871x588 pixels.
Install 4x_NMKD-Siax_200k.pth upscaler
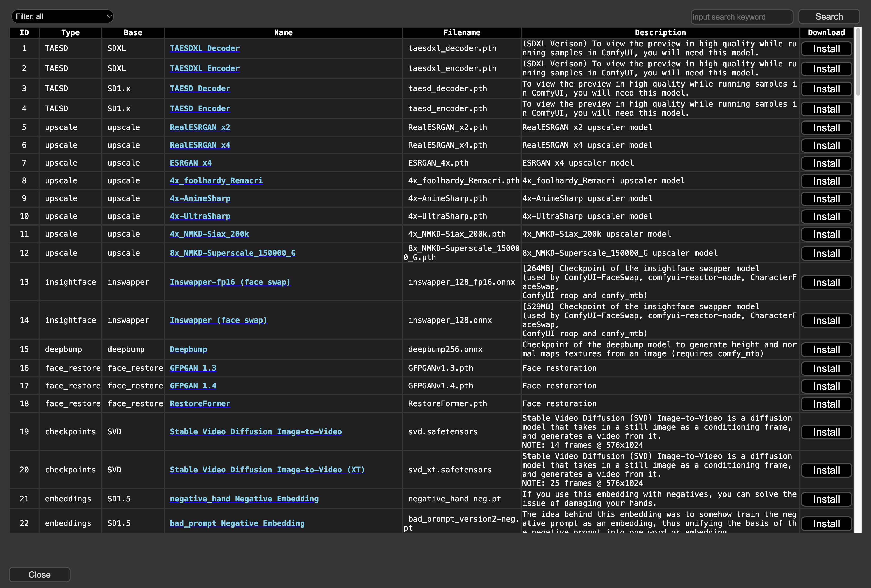coord(826,235)
